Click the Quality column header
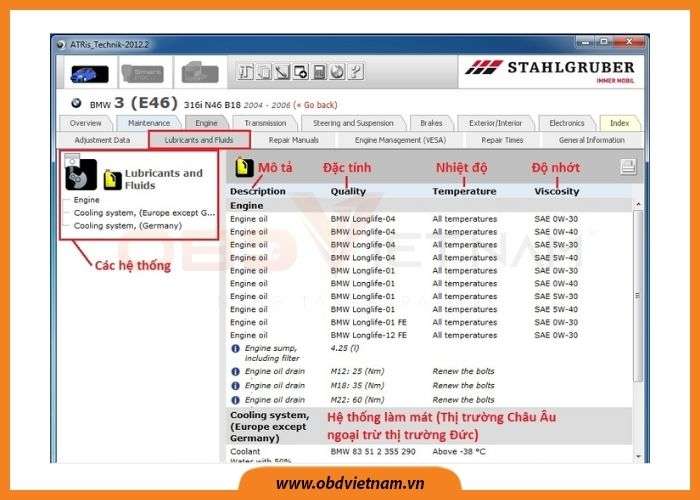Image resolution: width=700 pixels, height=500 pixels. point(348,192)
